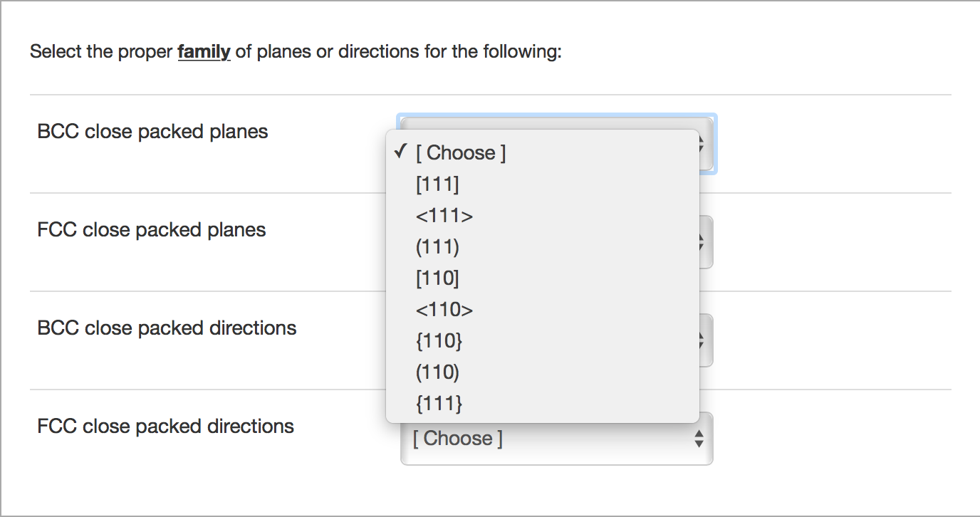The image size is (980, 517).
Task: Click the stepper arrows on the FCC planes selector
Action: click(x=701, y=241)
